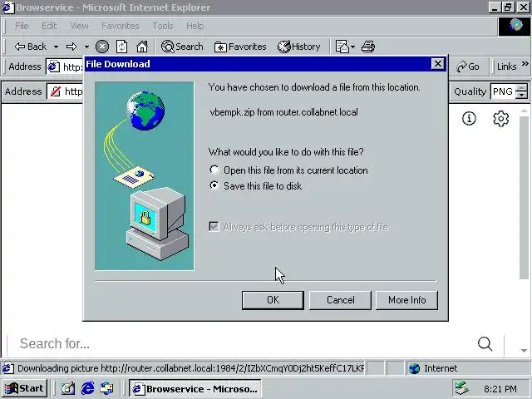
Task: Click the Mail toolbar icon
Action: point(342,47)
